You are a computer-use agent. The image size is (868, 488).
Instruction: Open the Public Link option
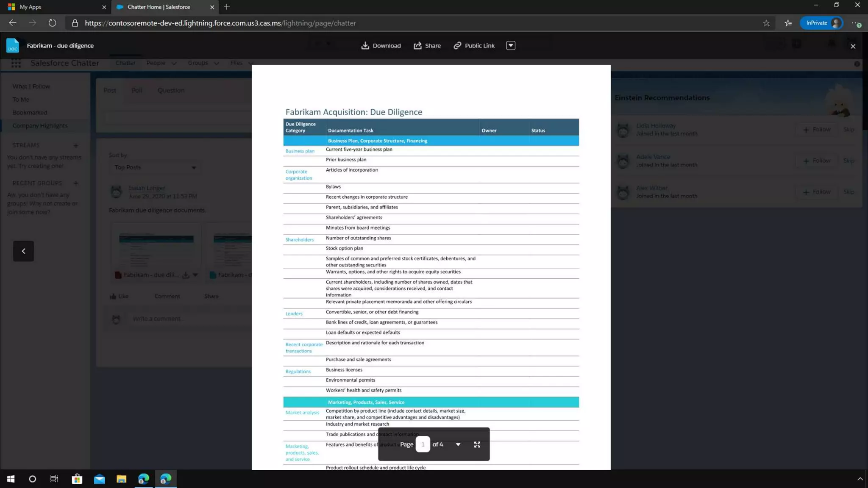pyautogui.click(x=474, y=45)
